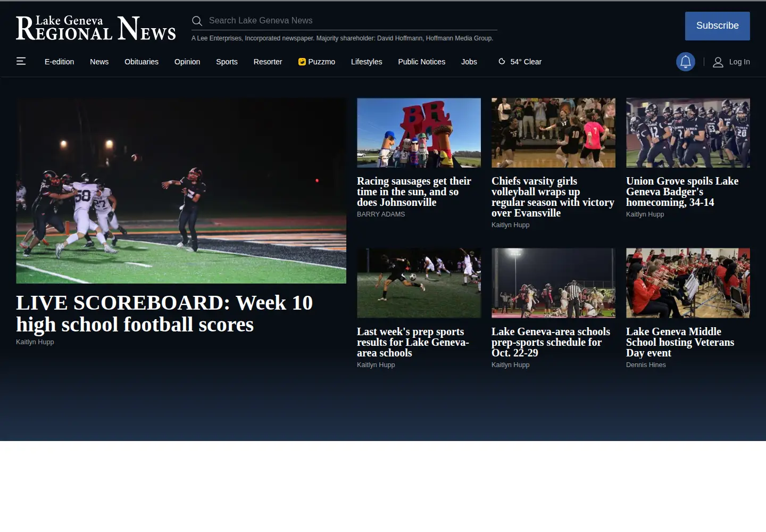Image resolution: width=766 pixels, height=532 pixels.
Task: Open the large football game photo
Action: [x=181, y=190]
